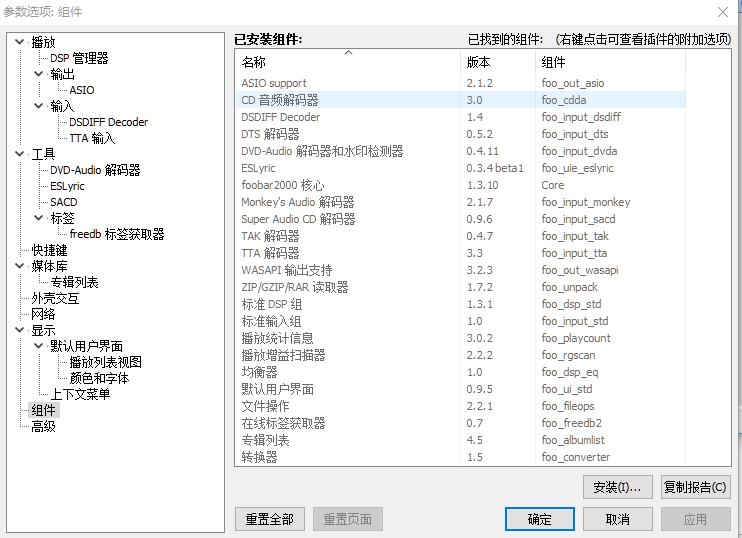This screenshot has height=538, width=742.
Task: Close the preferences dialog window
Action: point(723,11)
